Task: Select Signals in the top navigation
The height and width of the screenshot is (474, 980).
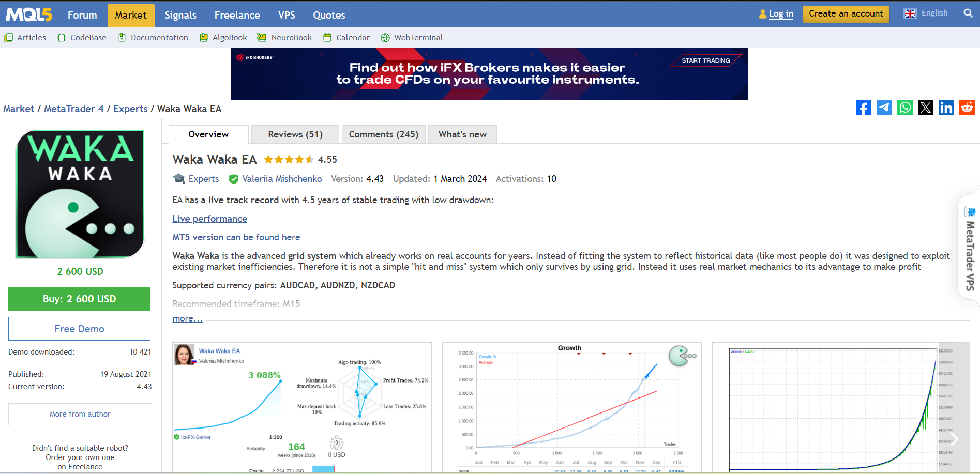Action: tap(180, 15)
